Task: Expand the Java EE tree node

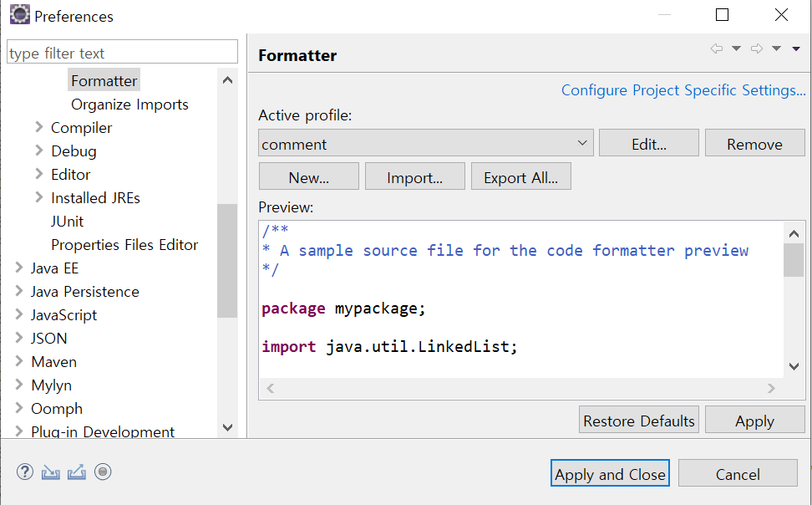Action: [x=19, y=268]
